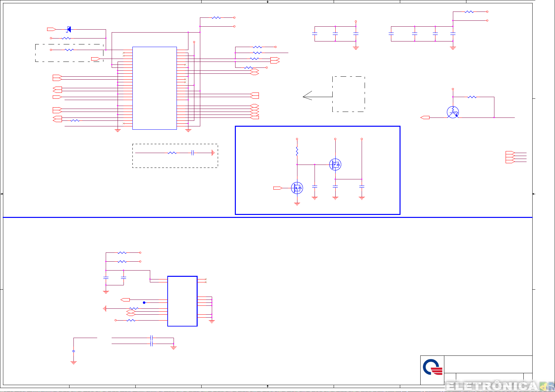This screenshot has width=555, height=392.
Task: Click the ground under the four-capacitor bank
Action: [453, 48]
